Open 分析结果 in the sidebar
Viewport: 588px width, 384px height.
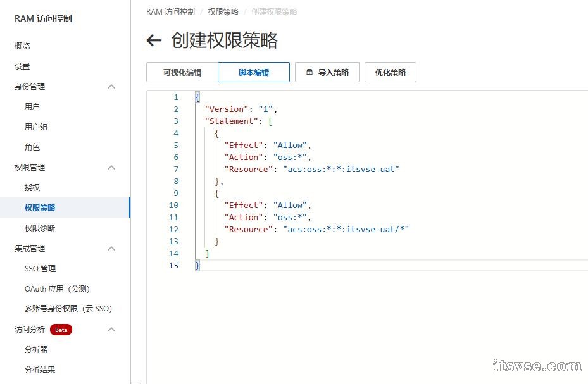[x=40, y=369]
